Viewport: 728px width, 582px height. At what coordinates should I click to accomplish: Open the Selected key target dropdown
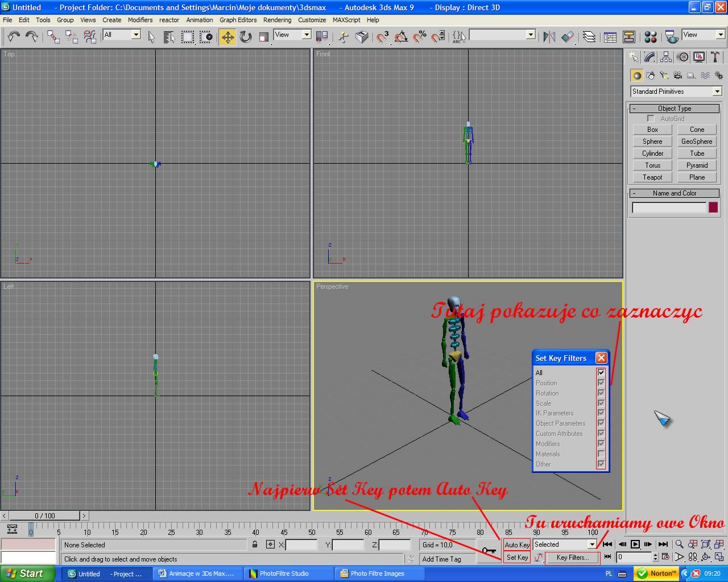[591, 544]
